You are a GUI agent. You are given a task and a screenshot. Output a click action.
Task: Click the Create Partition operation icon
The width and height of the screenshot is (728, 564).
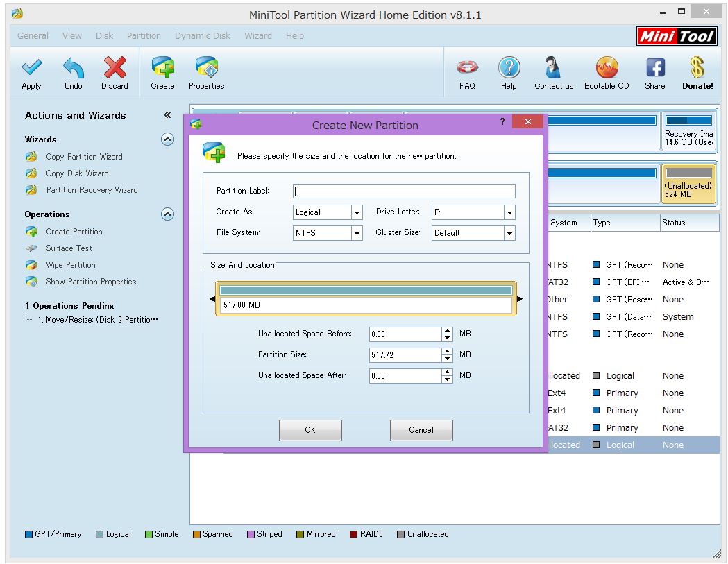(x=31, y=231)
